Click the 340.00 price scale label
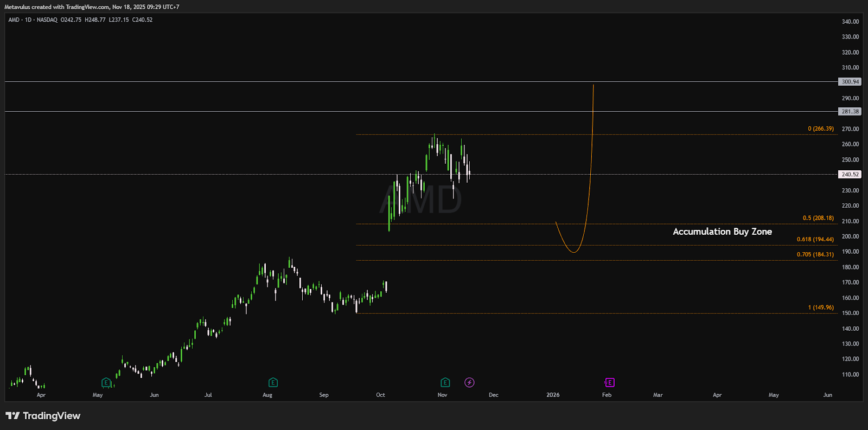Image resolution: width=868 pixels, height=430 pixels. point(850,22)
